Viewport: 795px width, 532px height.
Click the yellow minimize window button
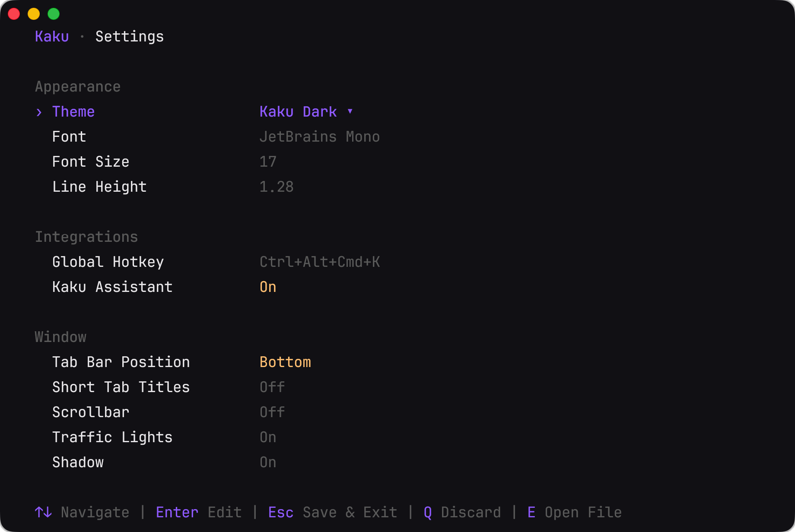pos(34,14)
